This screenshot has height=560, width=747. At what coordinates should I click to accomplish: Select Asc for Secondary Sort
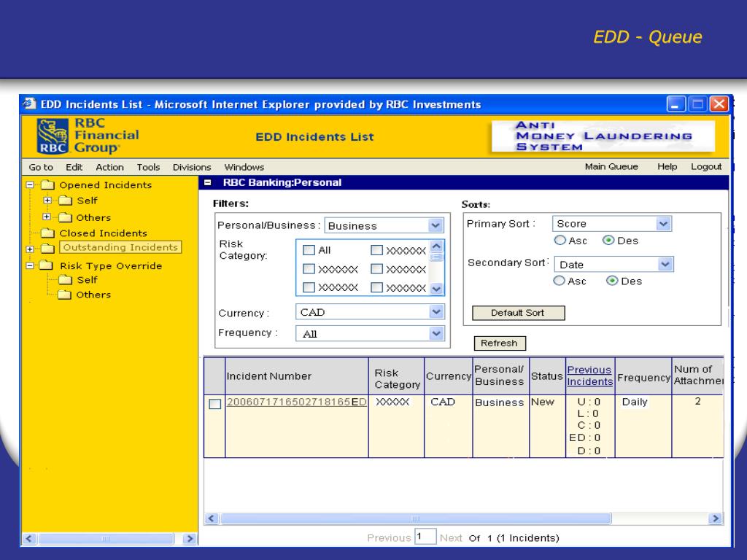coord(559,281)
